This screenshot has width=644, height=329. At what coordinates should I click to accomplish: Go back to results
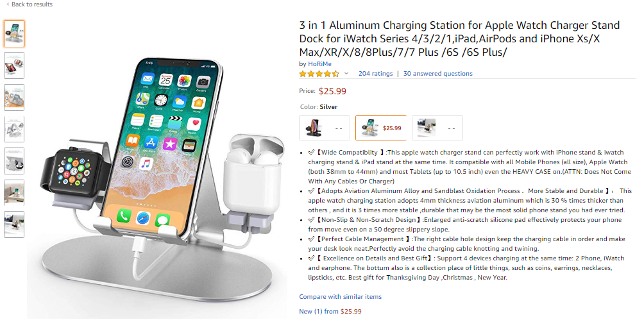point(30,4)
